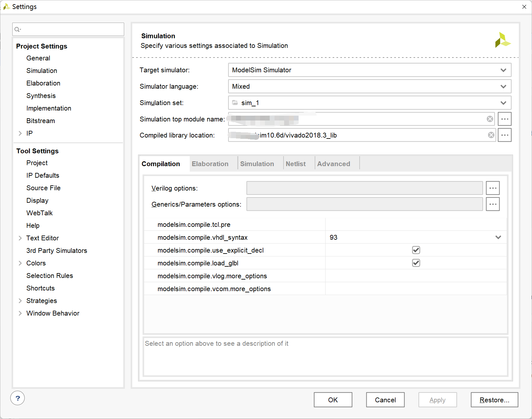Image resolution: width=532 pixels, height=419 pixels.
Task: Click the Restore... button
Action: [x=494, y=400]
